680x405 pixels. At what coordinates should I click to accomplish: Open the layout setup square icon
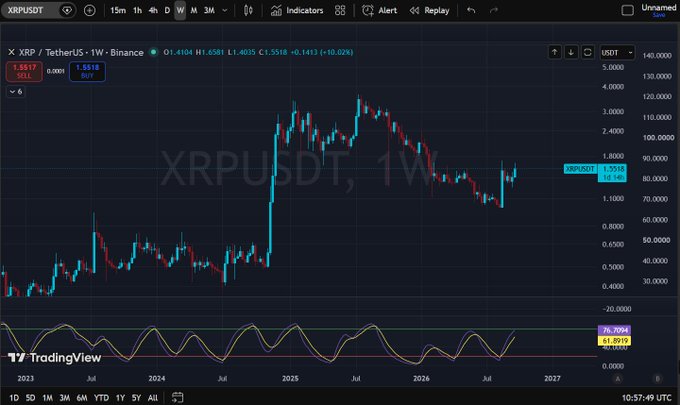[x=627, y=10]
